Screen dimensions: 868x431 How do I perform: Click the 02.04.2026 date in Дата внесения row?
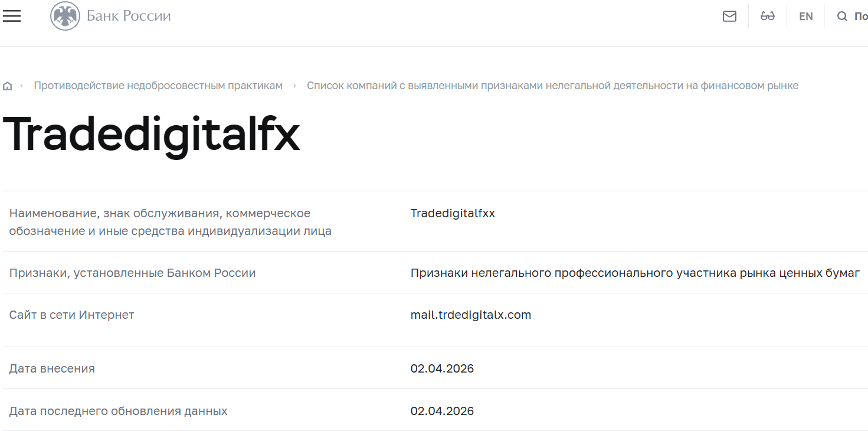coord(443,368)
